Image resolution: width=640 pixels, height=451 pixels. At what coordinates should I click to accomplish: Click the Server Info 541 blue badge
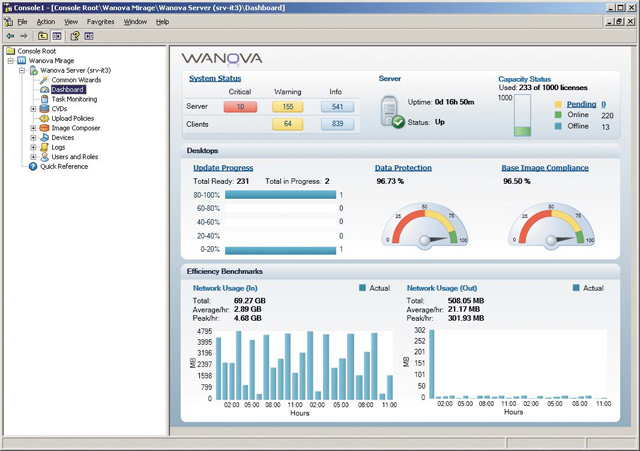click(x=337, y=107)
